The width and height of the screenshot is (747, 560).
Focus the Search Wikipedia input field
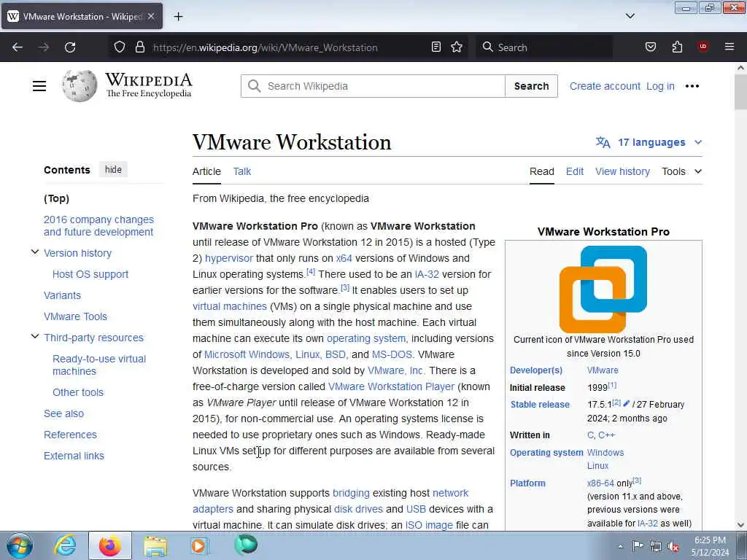[373, 86]
